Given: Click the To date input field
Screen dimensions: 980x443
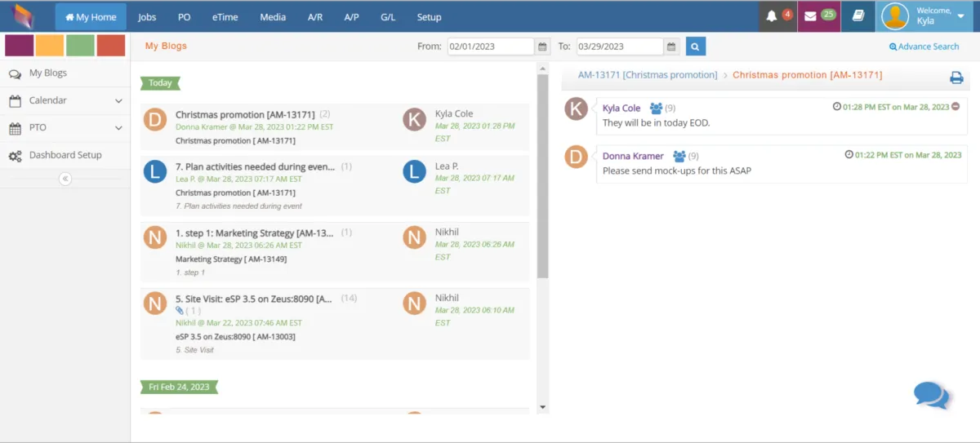Looking at the screenshot, I should (x=620, y=47).
